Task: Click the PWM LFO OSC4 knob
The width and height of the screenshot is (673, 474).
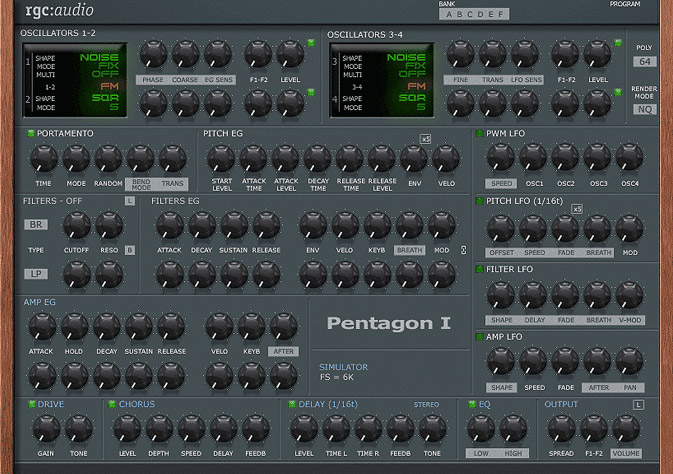Action: pyautogui.click(x=629, y=157)
